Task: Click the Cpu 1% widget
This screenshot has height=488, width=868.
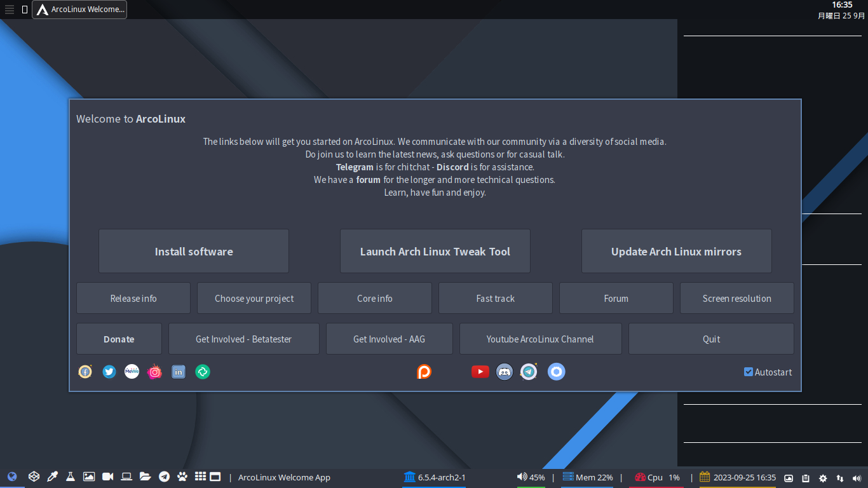Action: click(657, 477)
